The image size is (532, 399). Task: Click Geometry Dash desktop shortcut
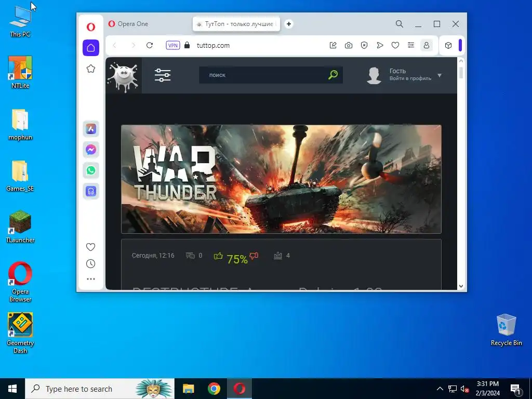point(20,333)
